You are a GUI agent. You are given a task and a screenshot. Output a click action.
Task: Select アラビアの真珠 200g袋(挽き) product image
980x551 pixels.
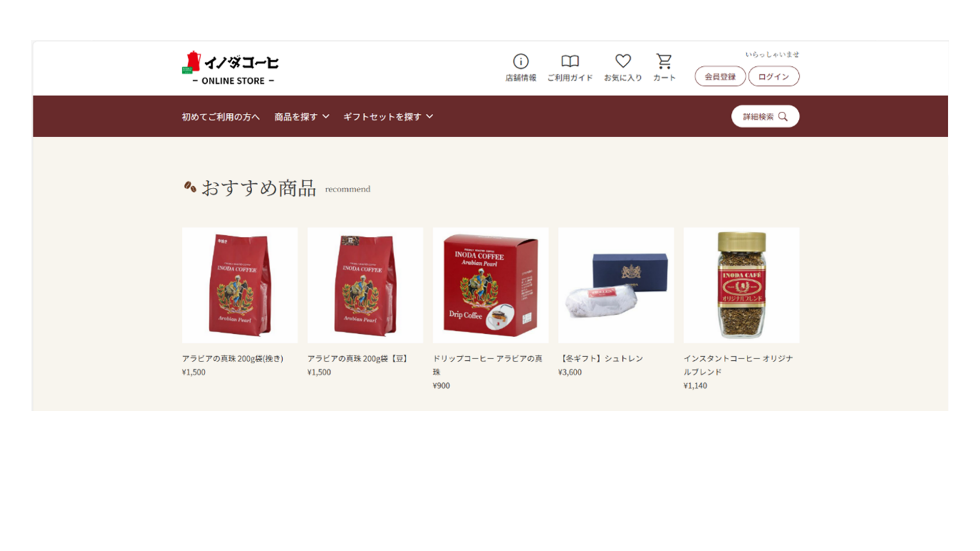240,285
